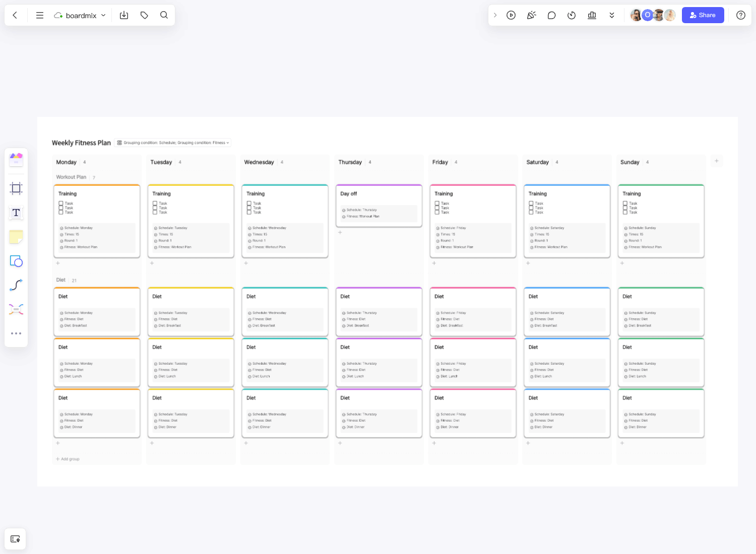The width and height of the screenshot is (756, 554).
Task: Open the ellipsis more-tools menu
Action: click(16, 333)
